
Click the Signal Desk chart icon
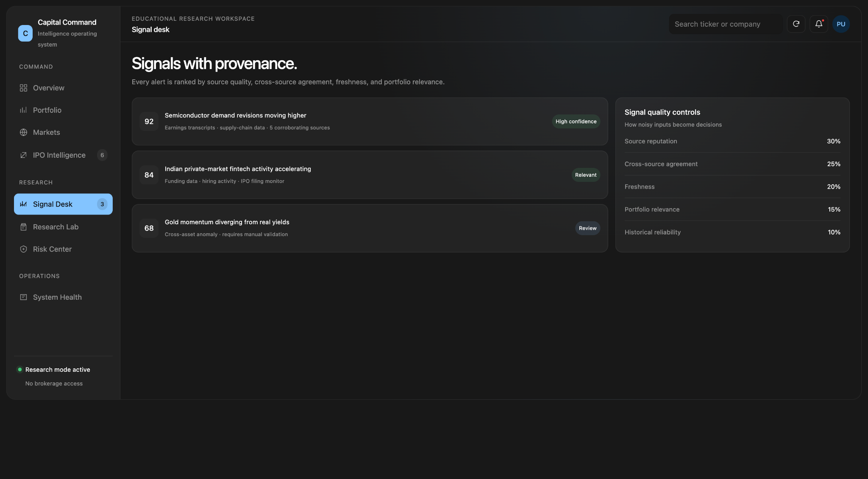coord(23,204)
